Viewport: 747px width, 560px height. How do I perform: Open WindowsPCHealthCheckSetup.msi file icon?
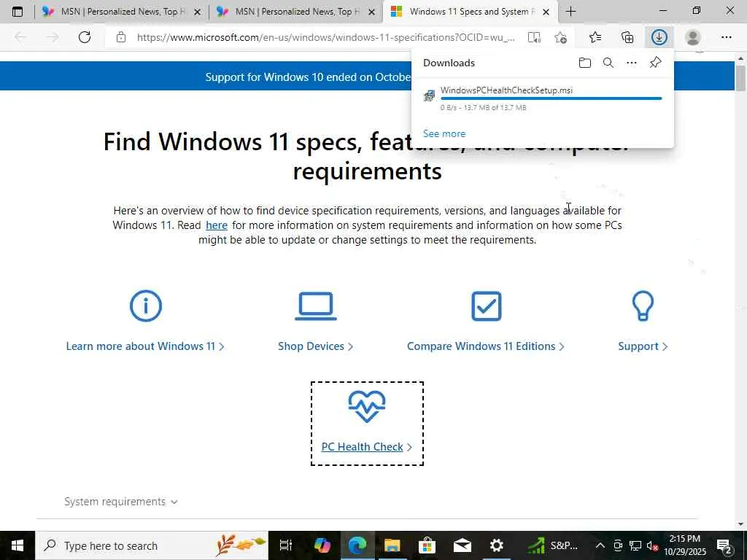[x=429, y=96]
